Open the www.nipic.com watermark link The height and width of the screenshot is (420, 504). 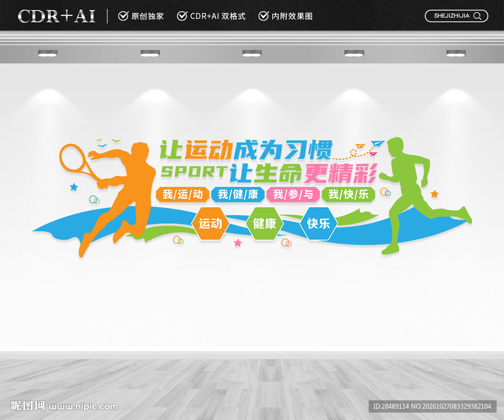tap(83, 407)
